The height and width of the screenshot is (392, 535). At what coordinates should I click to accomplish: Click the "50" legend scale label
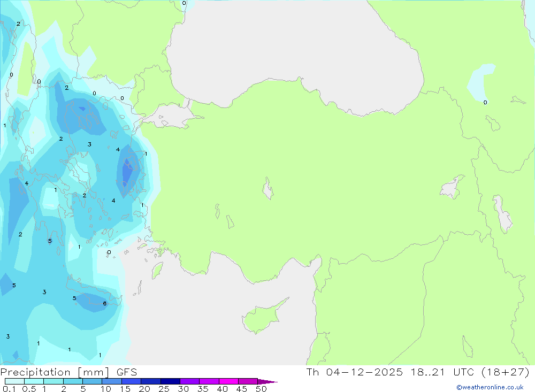point(261,389)
